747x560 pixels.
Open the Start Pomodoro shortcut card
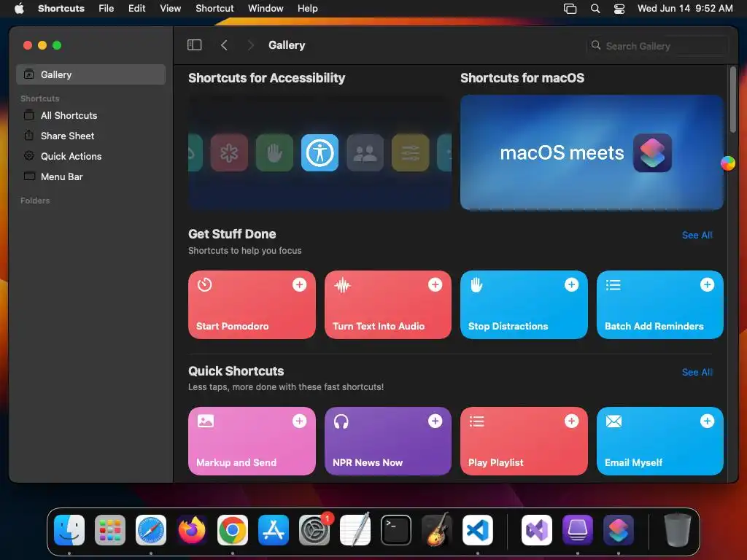pos(252,305)
